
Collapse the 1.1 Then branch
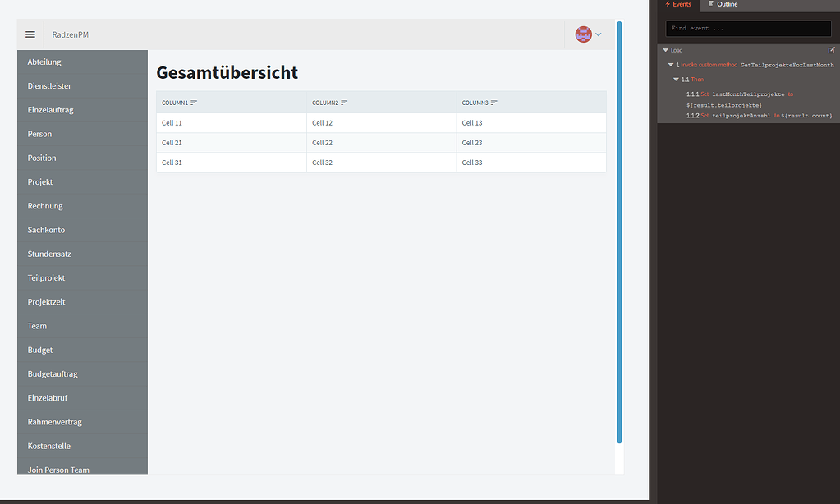675,79
